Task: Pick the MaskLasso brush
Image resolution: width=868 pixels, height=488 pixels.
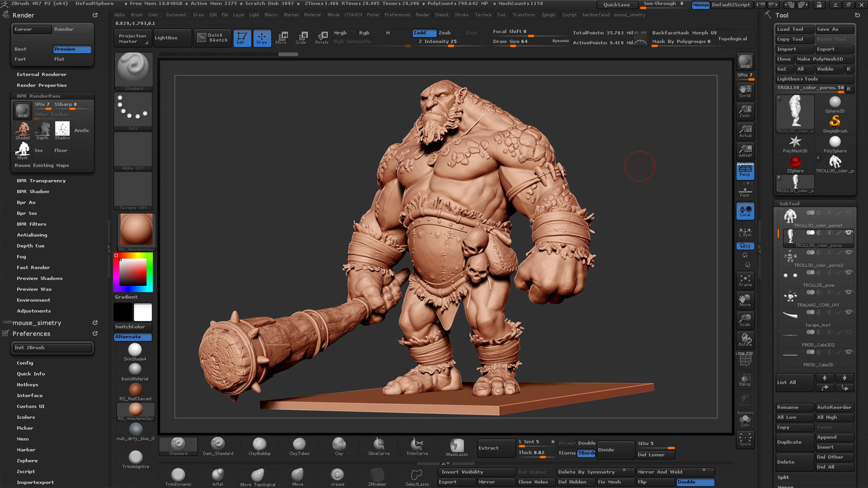Action: 457,447
